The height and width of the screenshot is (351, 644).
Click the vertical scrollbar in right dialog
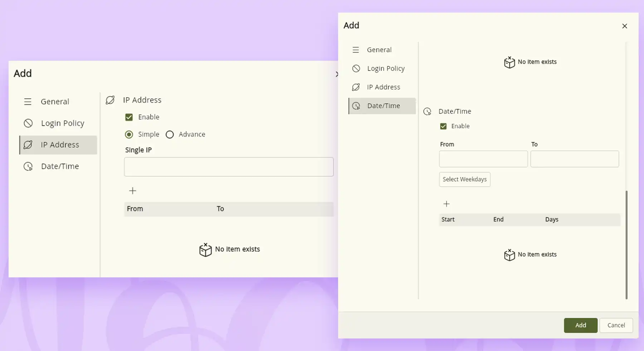(626, 244)
